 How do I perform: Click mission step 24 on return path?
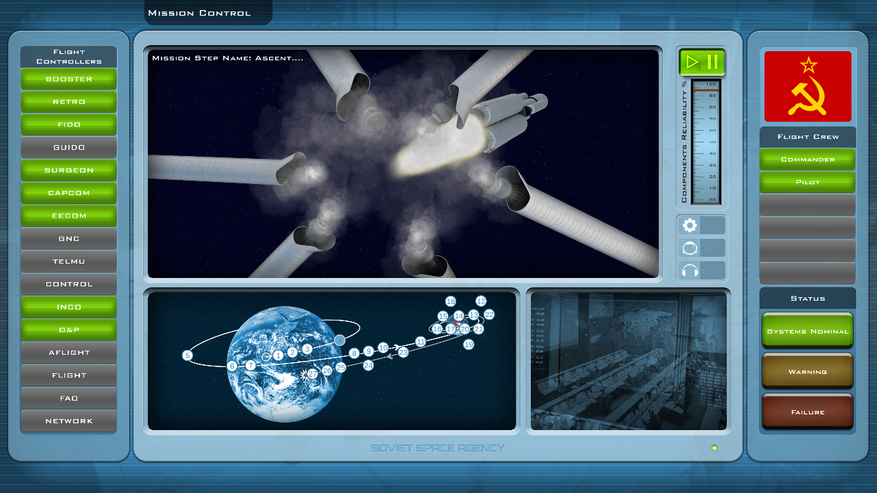coord(368,366)
